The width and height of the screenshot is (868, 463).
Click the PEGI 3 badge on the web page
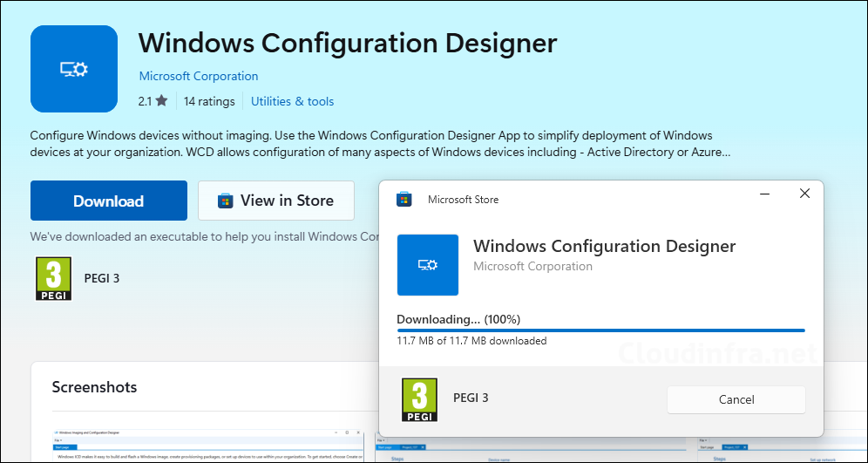click(54, 278)
